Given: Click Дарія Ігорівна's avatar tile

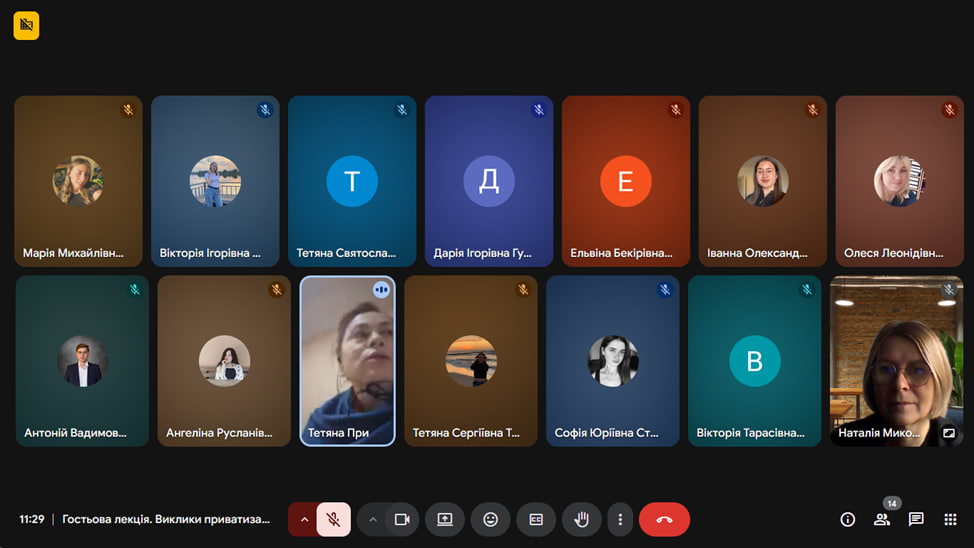Looking at the screenshot, I should point(488,181).
